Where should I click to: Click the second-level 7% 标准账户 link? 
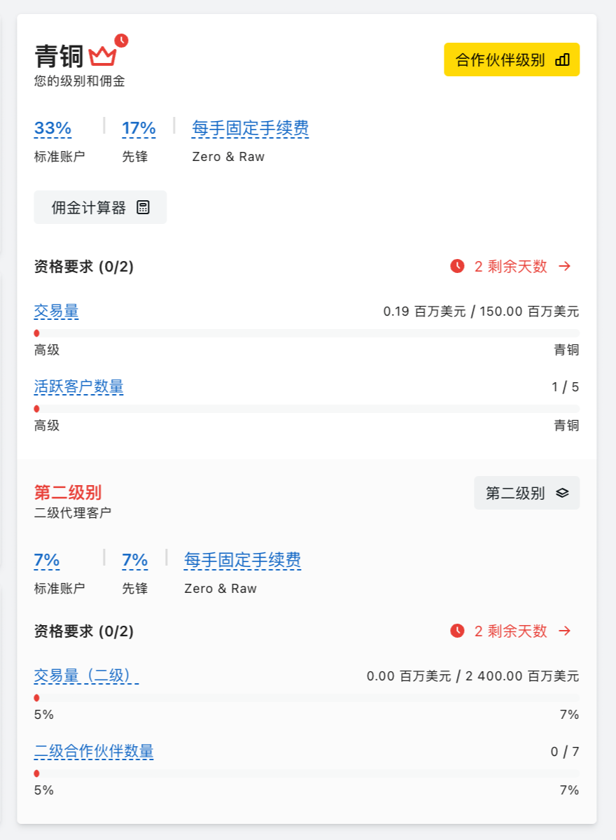47,560
